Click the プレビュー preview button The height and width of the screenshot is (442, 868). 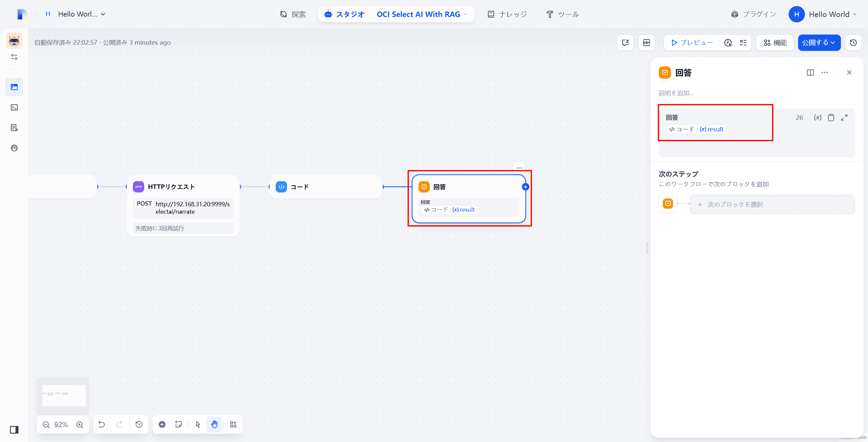click(692, 43)
